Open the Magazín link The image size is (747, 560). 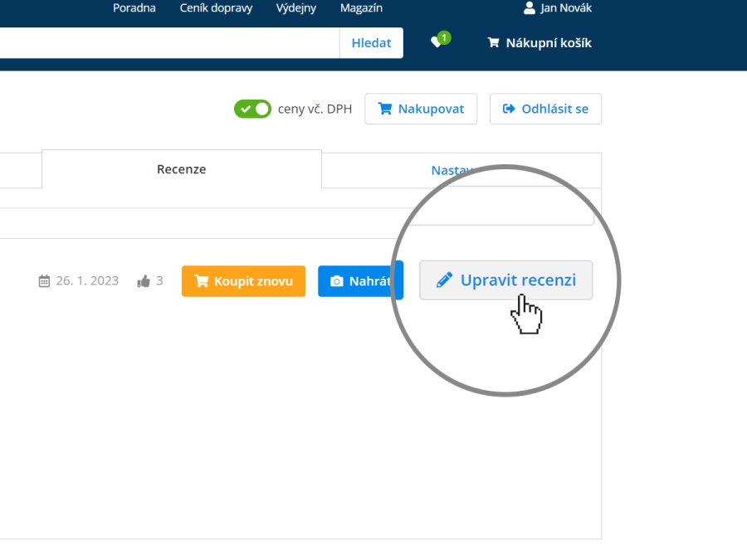[x=361, y=8]
